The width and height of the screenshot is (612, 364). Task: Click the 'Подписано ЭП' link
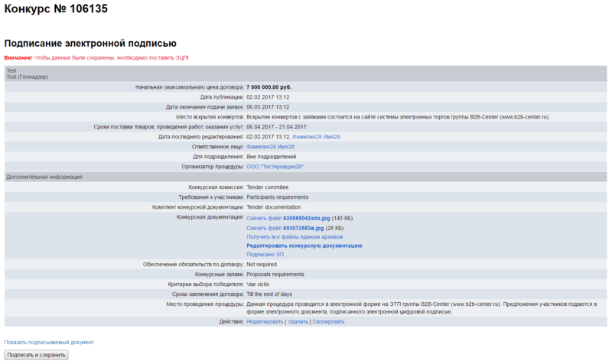265,255
